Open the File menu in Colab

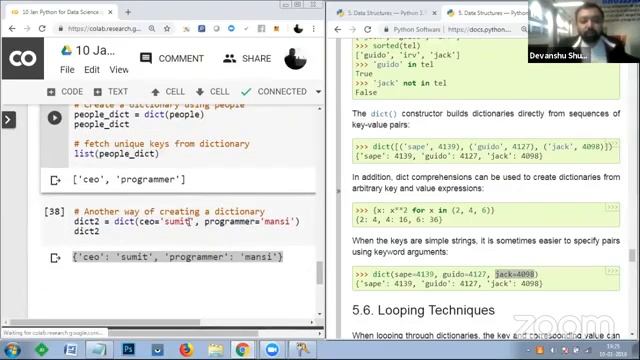coord(67,70)
